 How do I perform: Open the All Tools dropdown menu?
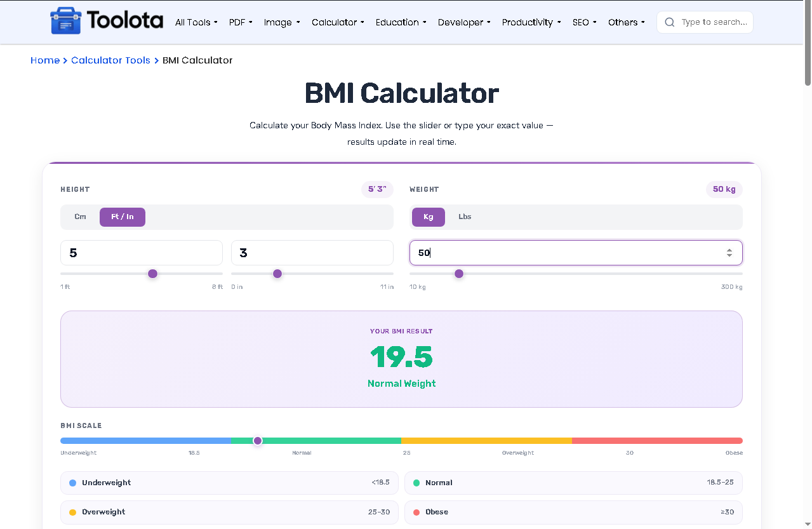click(x=196, y=22)
